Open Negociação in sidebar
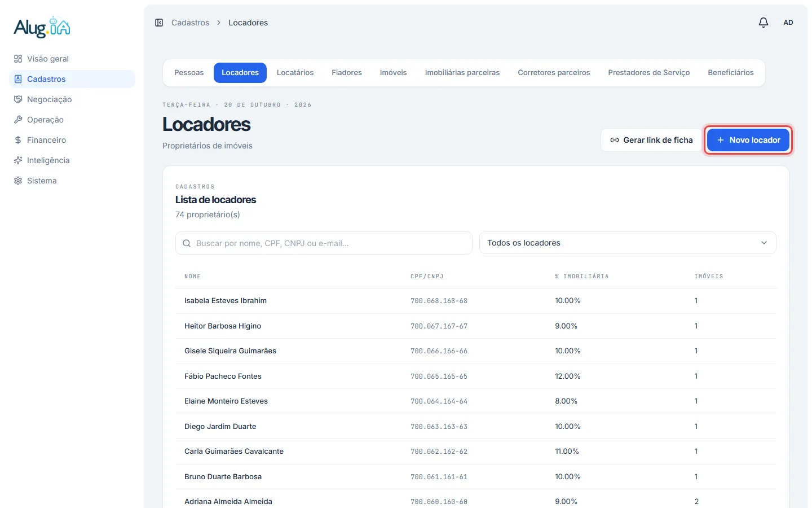812x508 pixels. click(72, 99)
